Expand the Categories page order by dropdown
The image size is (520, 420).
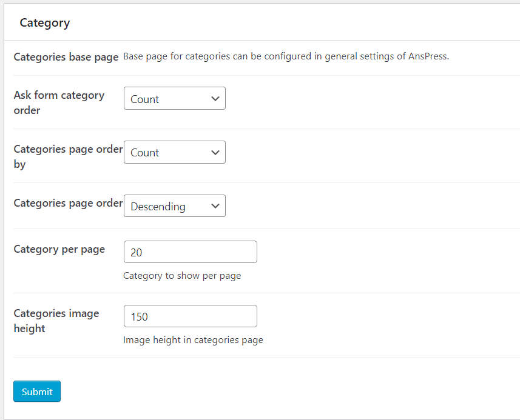174,153
